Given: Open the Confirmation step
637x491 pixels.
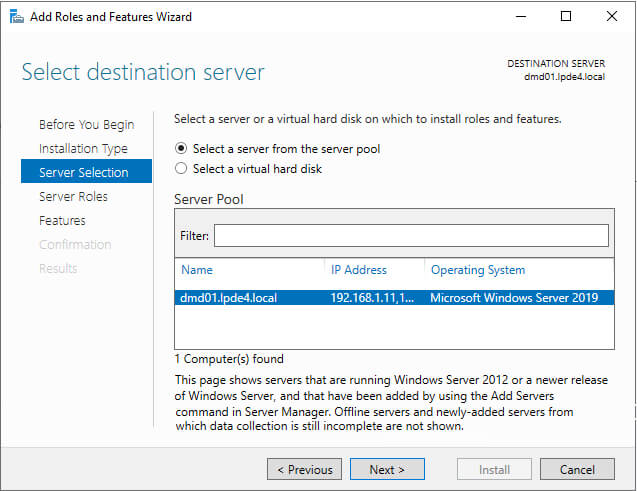Looking at the screenshot, I should pyautogui.click(x=75, y=244).
